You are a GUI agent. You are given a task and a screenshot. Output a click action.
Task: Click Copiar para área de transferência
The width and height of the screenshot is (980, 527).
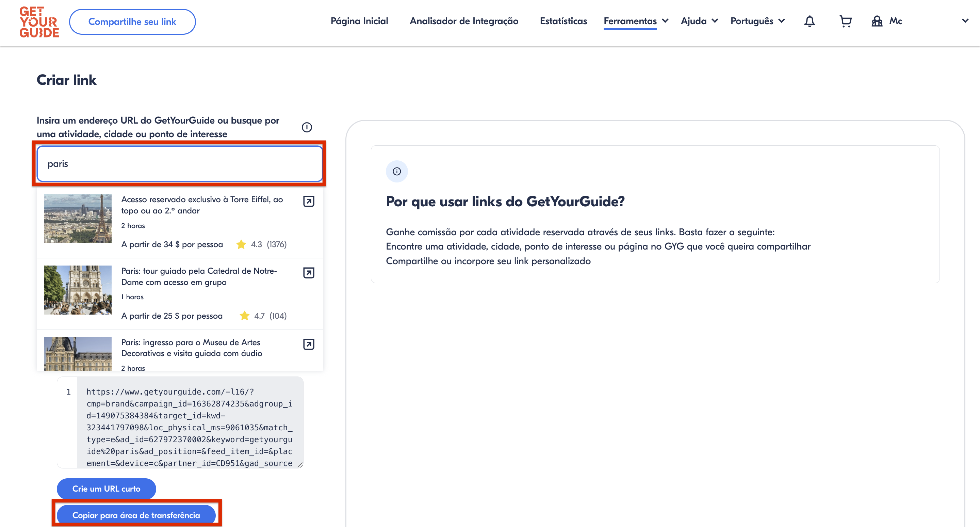(136, 515)
